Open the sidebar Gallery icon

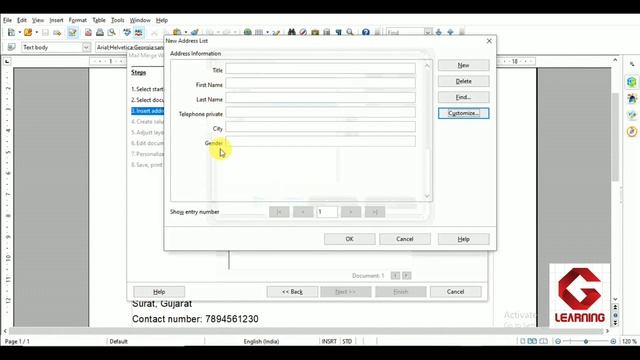632,115
